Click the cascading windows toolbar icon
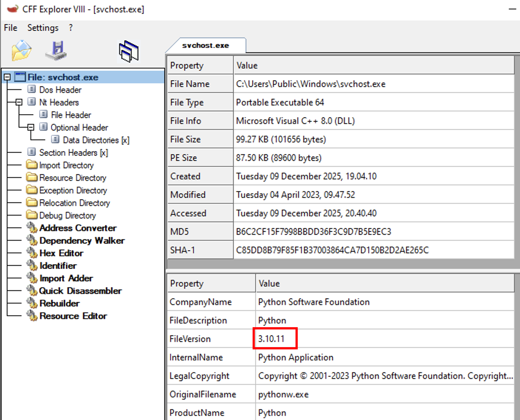Screen dimensions: 520x420 [129, 51]
